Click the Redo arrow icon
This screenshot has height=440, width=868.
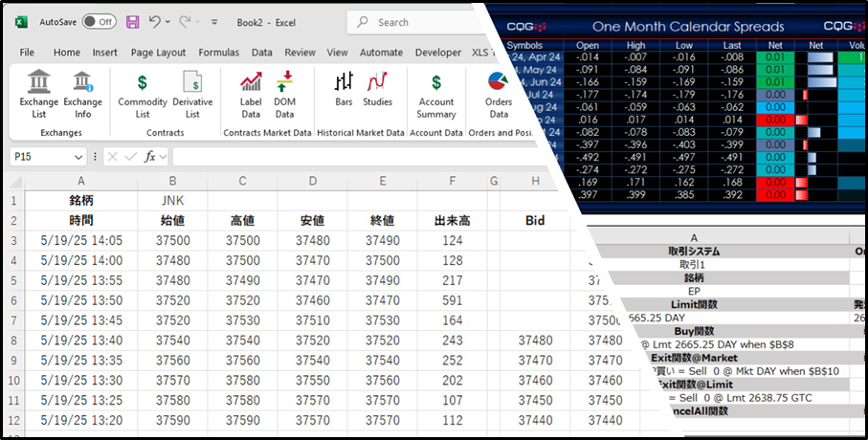pyautogui.click(x=185, y=22)
